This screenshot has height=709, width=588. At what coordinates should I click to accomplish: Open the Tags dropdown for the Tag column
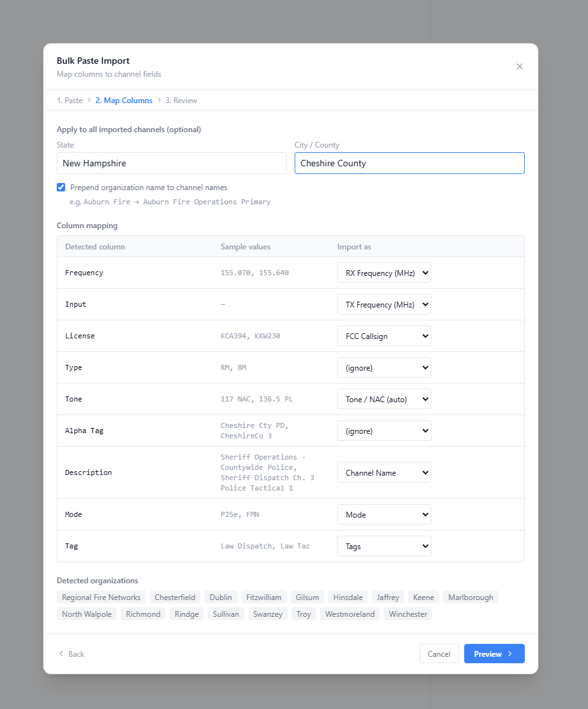click(x=384, y=546)
